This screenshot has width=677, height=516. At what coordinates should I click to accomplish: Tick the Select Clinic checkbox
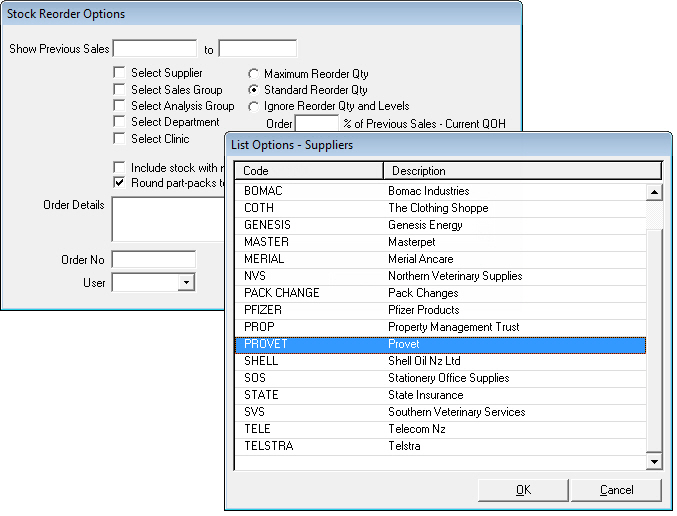click(119, 139)
